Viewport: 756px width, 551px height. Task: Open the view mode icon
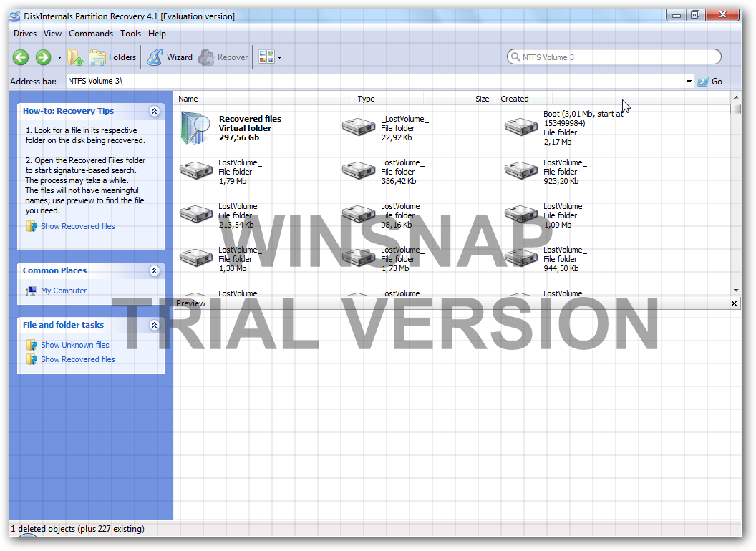pos(266,57)
